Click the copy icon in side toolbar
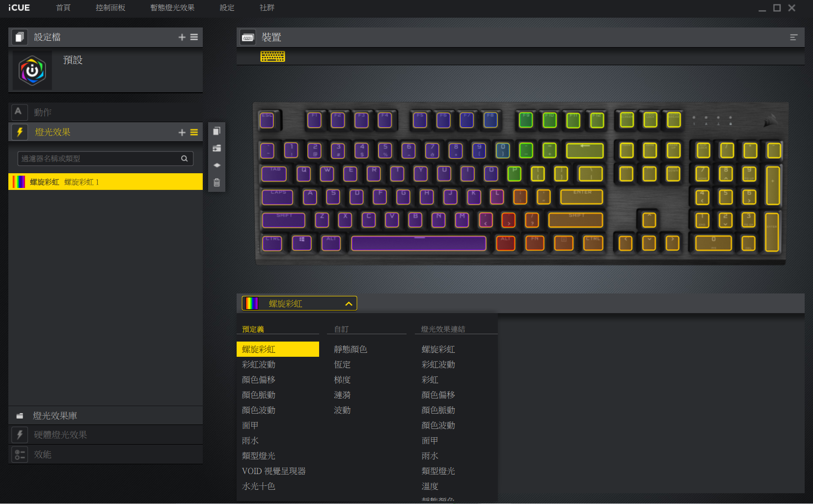The width and height of the screenshot is (813, 504). (217, 131)
